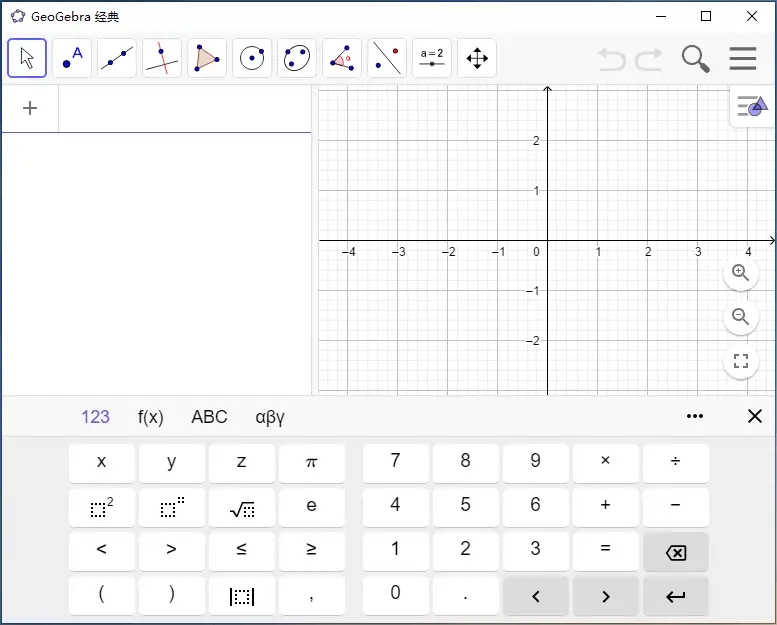The height and width of the screenshot is (625, 777).
Task: Tap the absolute value key
Action: point(241,595)
